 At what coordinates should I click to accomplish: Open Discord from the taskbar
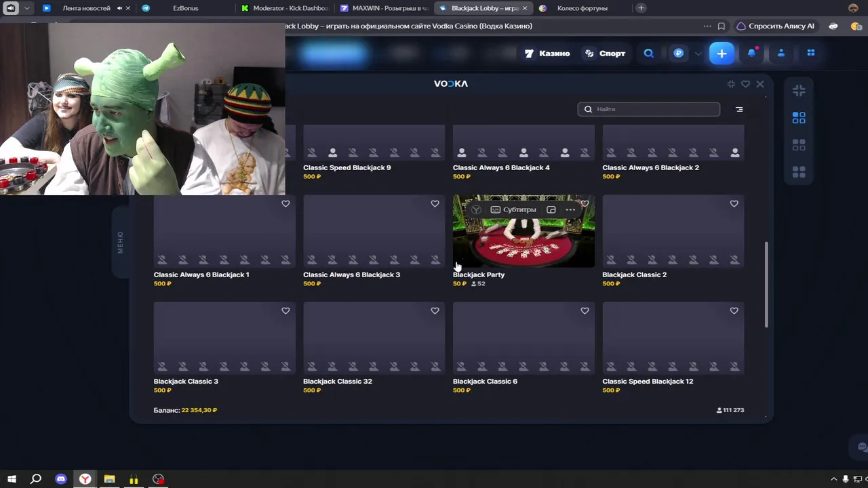[x=60, y=479]
